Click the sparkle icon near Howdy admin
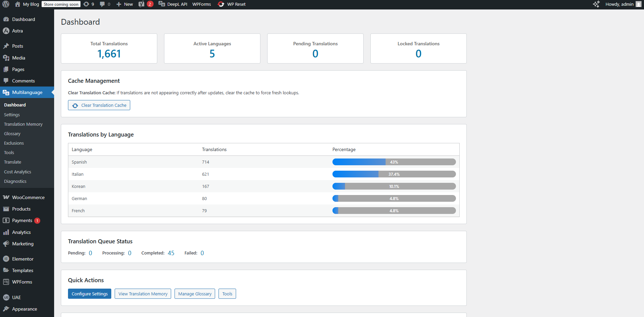 coord(596,4)
